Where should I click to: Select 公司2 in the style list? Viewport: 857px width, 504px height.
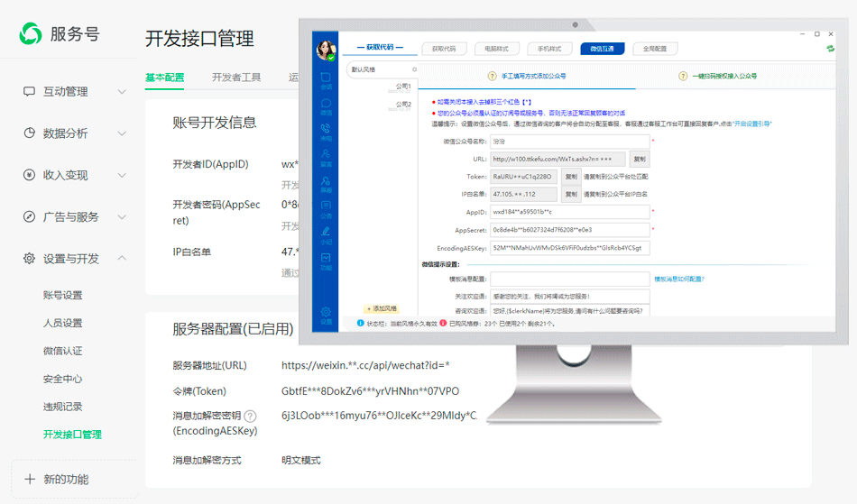pos(403,104)
